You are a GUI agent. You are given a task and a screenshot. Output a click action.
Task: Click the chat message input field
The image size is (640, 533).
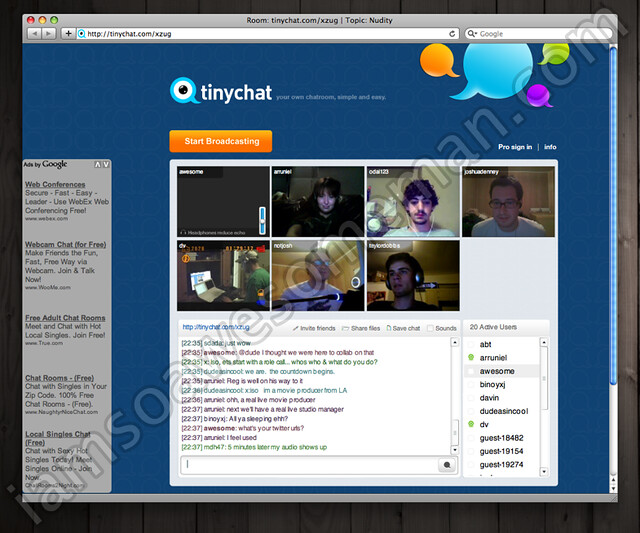point(310,465)
